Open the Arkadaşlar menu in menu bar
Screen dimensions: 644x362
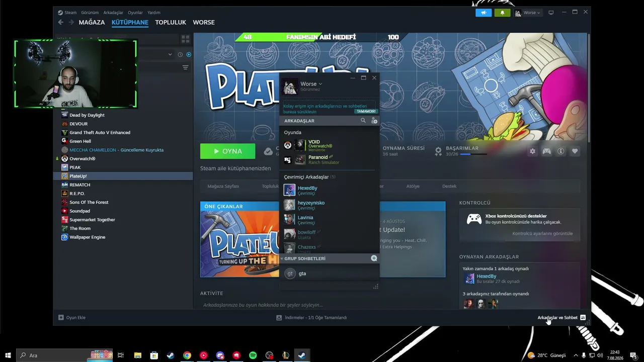(x=113, y=13)
